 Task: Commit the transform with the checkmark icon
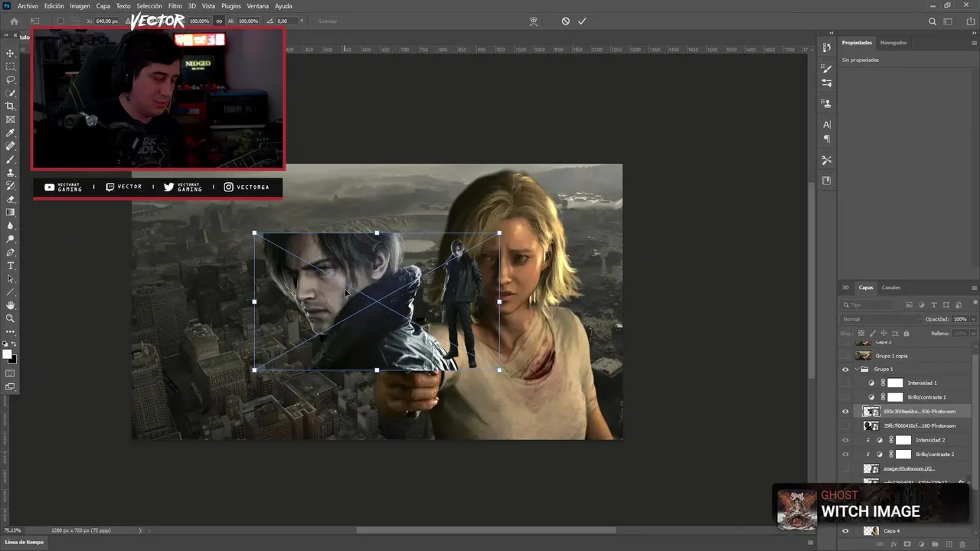coord(582,21)
